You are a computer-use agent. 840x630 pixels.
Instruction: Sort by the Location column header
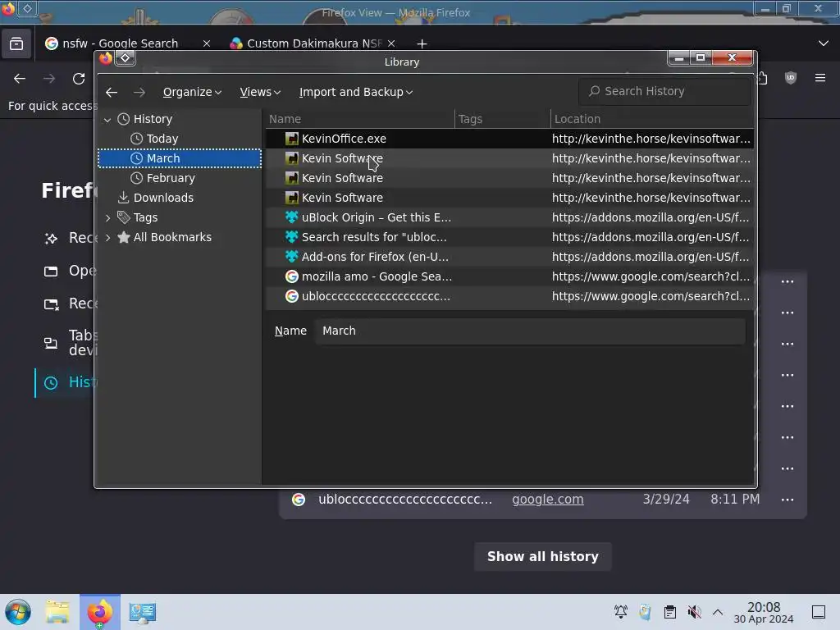coord(652,119)
